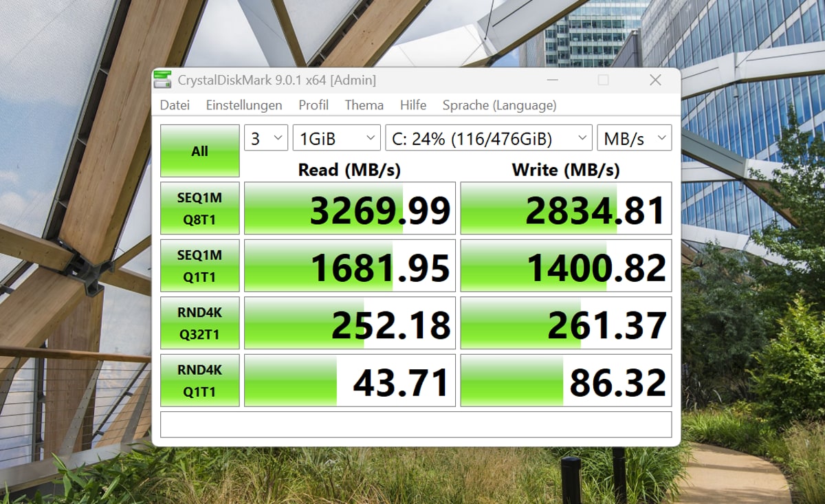Click the 3269.99 sequential read result
The width and height of the screenshot is (825, 504).
tap(350, 209)
